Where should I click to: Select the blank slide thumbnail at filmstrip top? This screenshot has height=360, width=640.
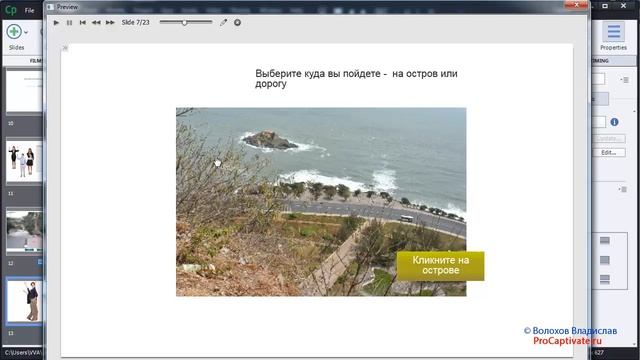click(24, 91)
